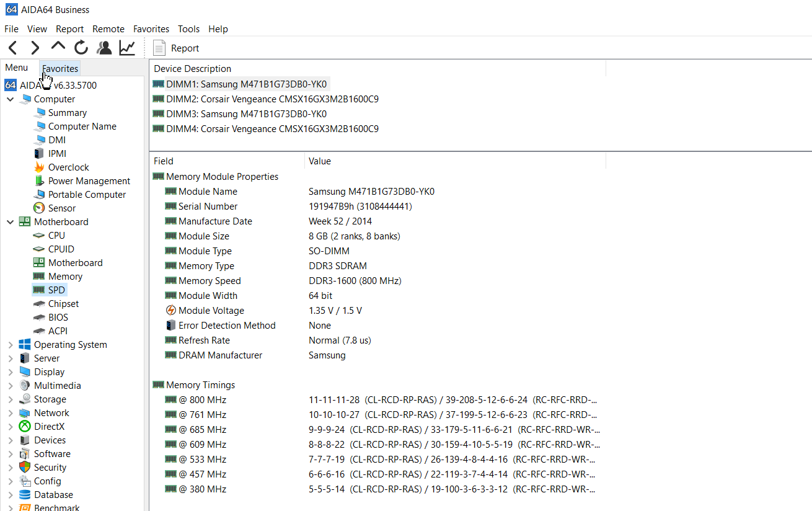Expand the Display tree node
Screen dimensions: 812x511
[11, 371]
